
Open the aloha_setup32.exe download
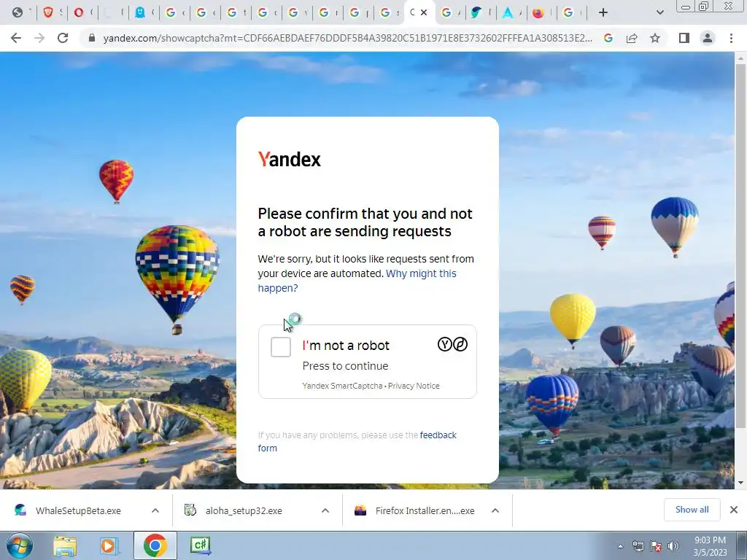coord(244,510)
